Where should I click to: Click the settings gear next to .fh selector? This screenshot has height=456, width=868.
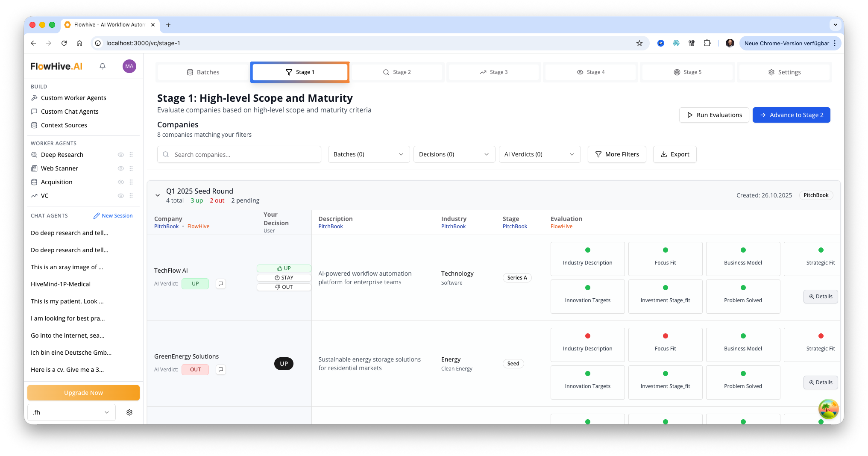click(x=129, y=412)
